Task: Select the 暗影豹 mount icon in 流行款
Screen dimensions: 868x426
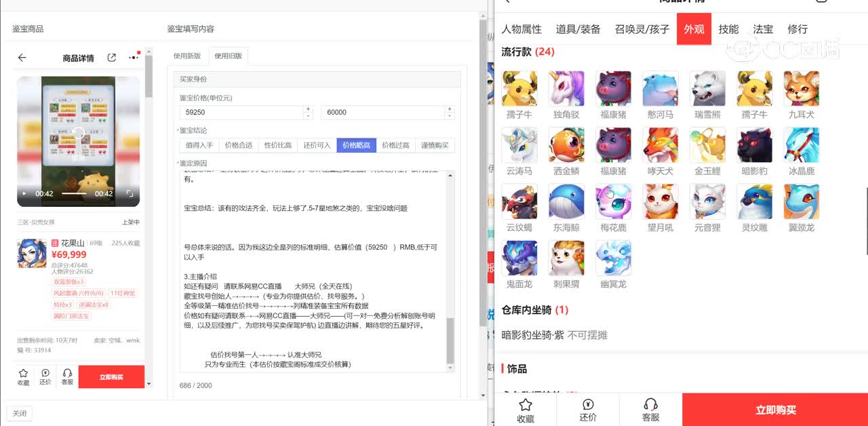Action: click(755, 145)
